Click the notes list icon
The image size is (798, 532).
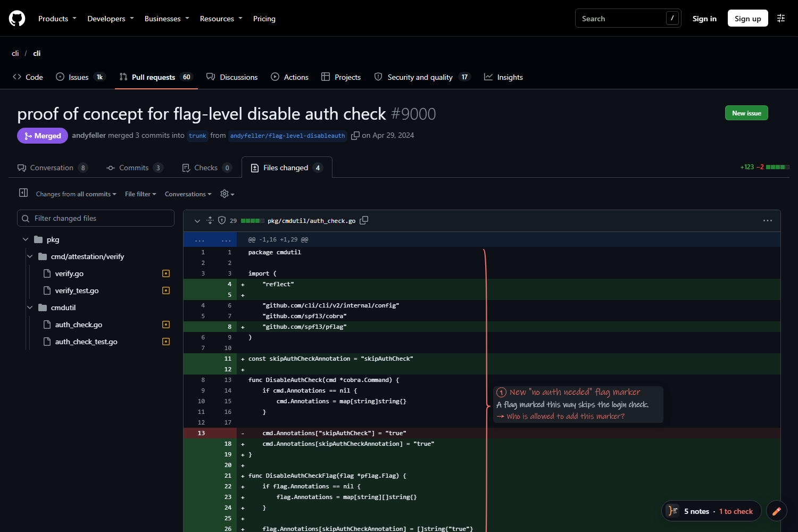click(x=673, y=511)
